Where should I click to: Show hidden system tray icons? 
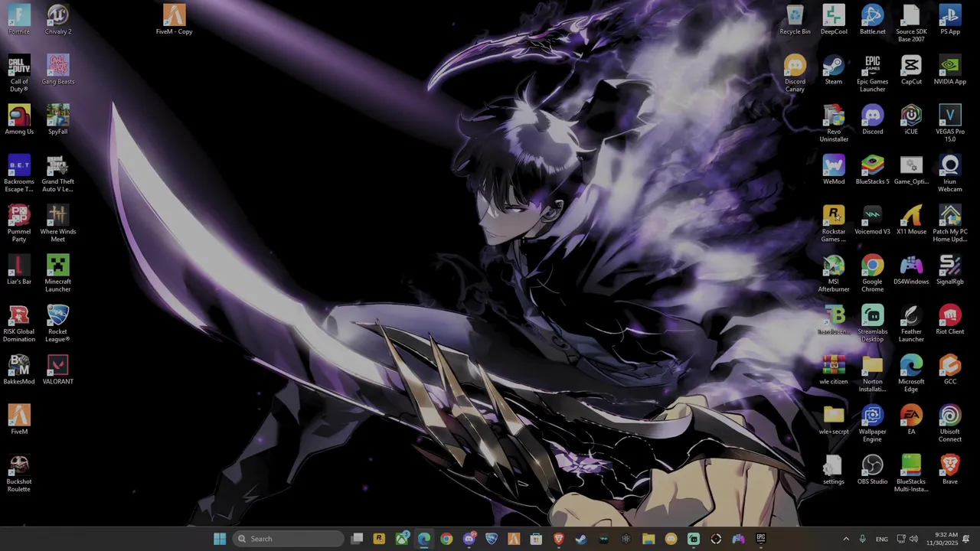click(x=846, y=539)
